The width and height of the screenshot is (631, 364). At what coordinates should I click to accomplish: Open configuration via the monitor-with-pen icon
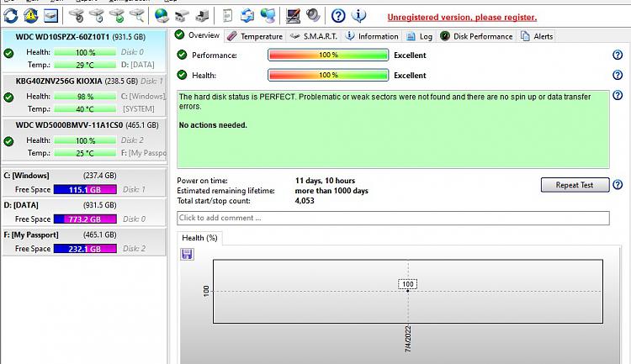click(x=293, y=16)
